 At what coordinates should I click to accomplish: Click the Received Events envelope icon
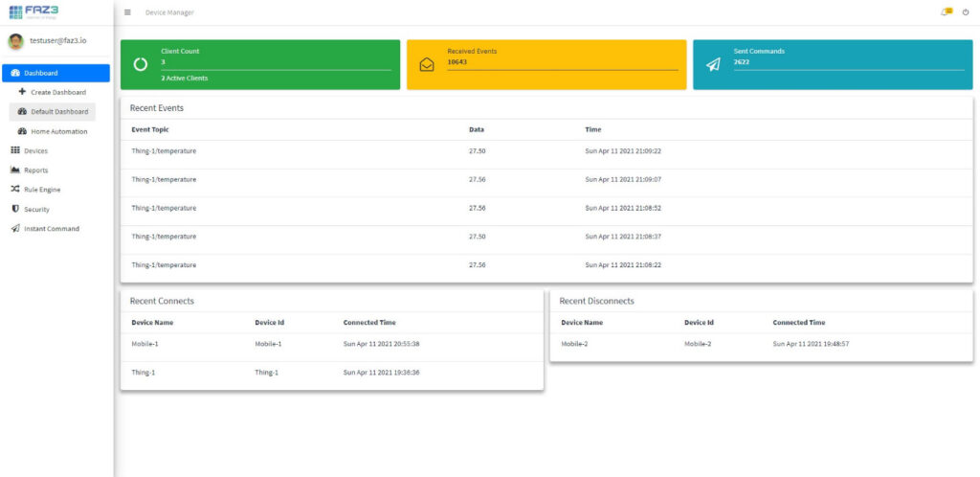(x=427, y=65)
